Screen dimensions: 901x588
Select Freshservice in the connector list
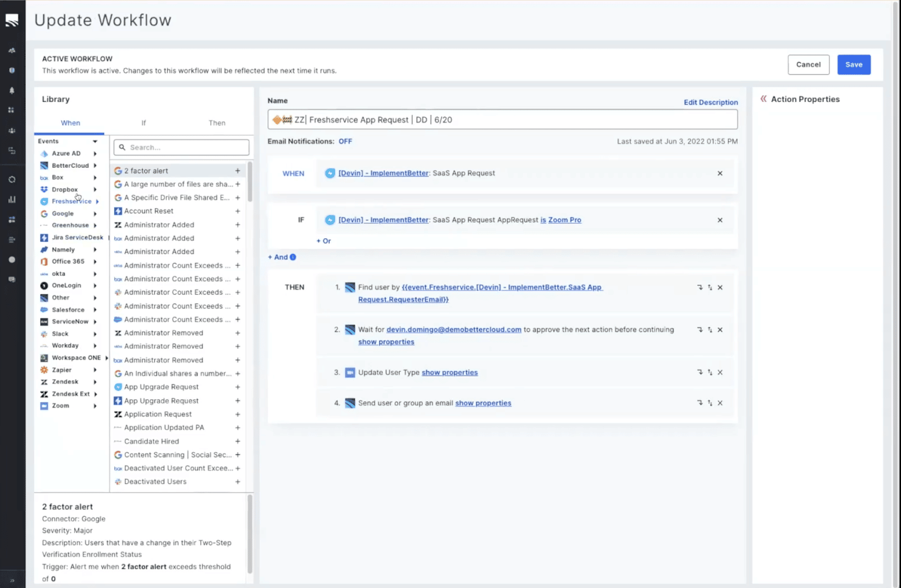(72, 201)
